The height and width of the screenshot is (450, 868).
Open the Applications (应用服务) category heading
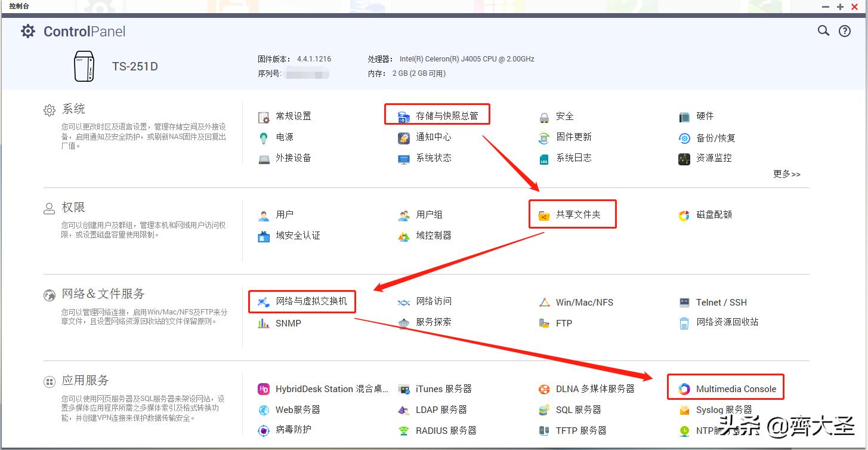click(85, 381)
